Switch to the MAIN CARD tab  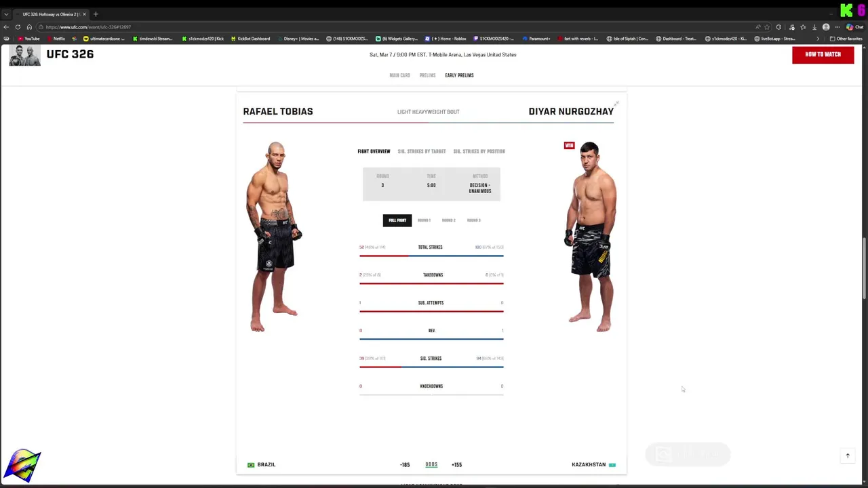pyautogui.click(x=399, y=75)
